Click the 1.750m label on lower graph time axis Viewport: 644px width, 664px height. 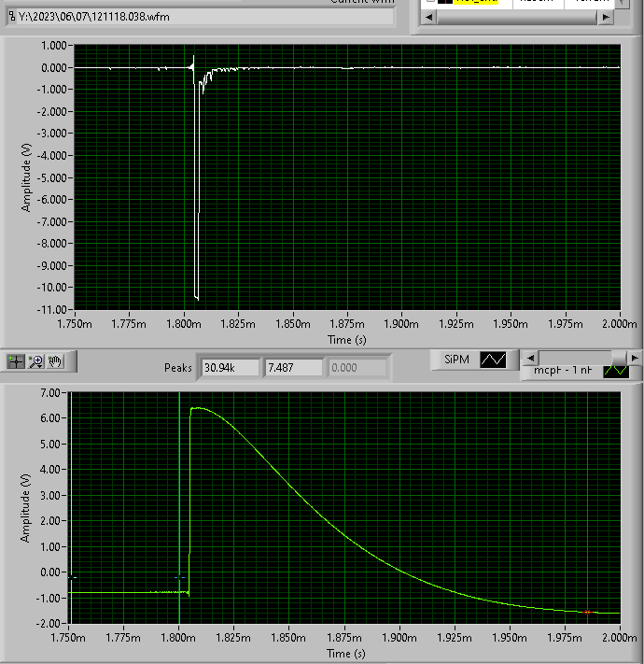coord(68,638)
